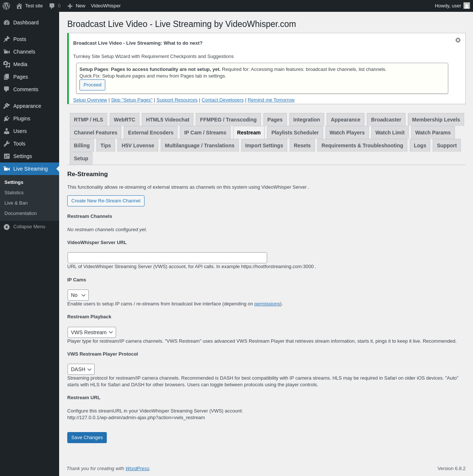Open the Broadcaster tab
The height and width of the screenshot is (476, 473).
[x=386, y=120]
